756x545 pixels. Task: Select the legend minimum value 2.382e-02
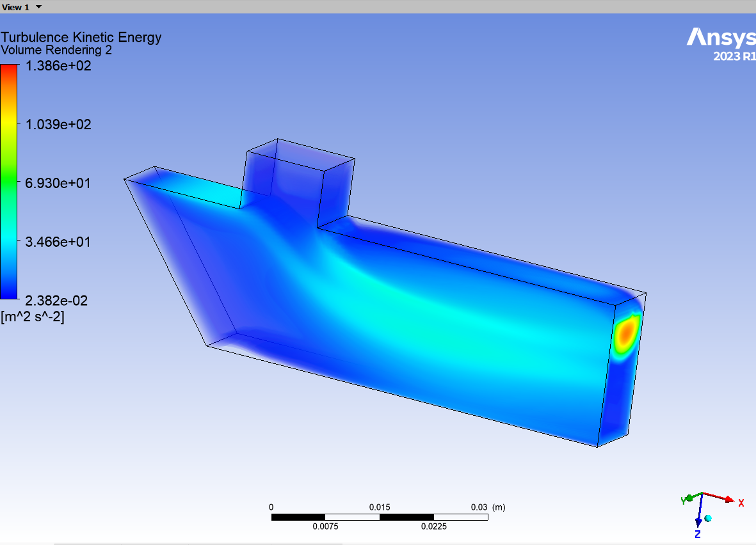pos(56,301)
